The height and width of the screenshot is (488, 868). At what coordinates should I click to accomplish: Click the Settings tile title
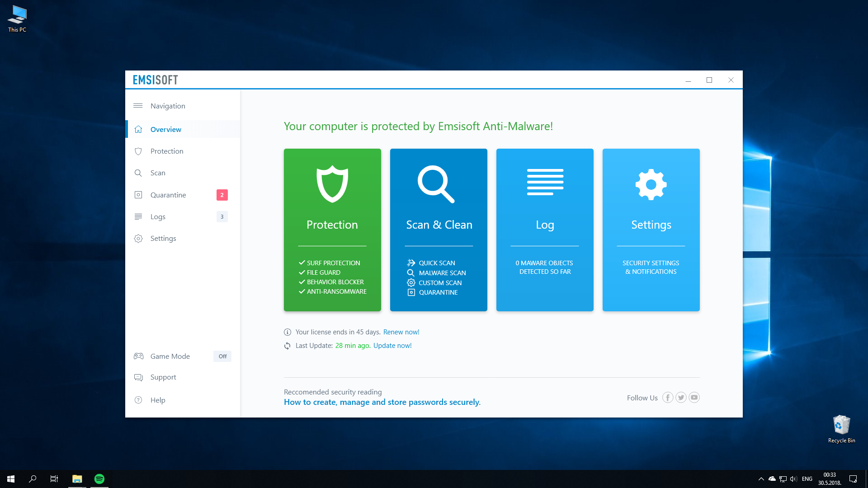pos(651,225)
